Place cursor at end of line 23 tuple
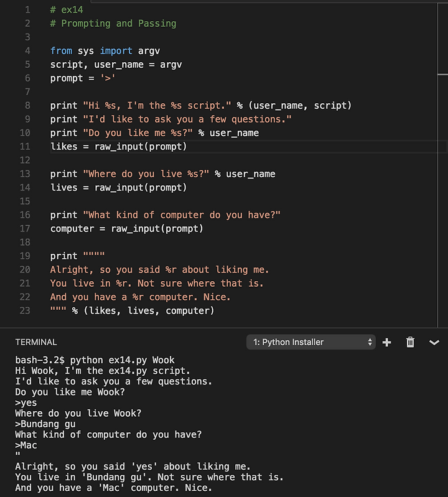This screenshot has width=448, height=497. coord(215,310)
